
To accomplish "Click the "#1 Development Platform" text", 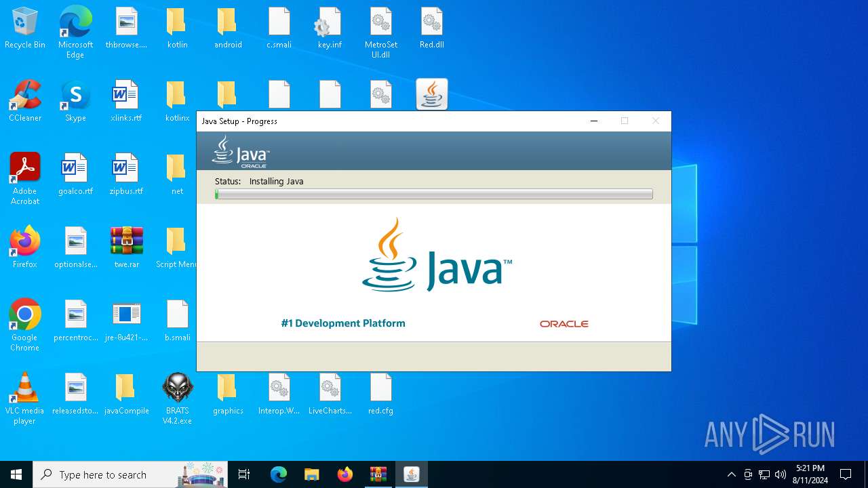I will pos(343,323).
